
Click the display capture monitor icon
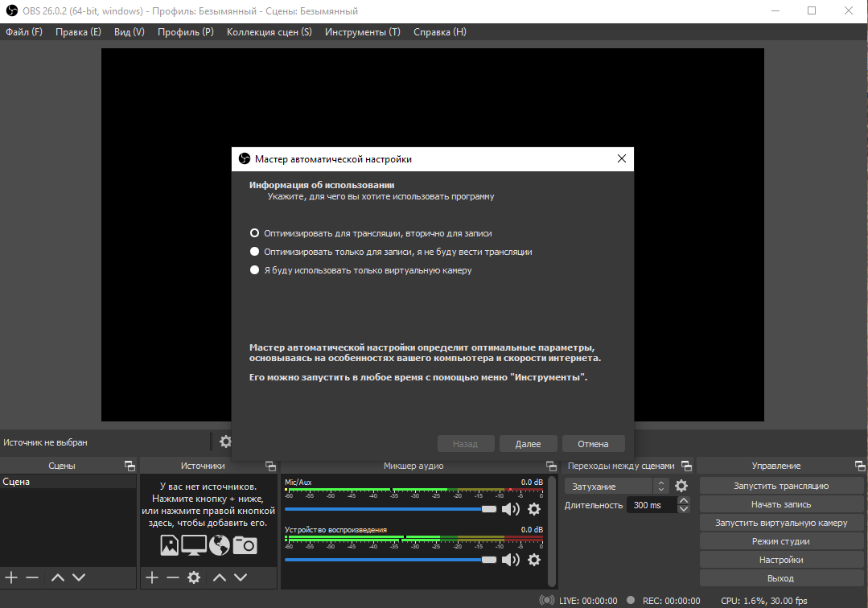(194, 545)
